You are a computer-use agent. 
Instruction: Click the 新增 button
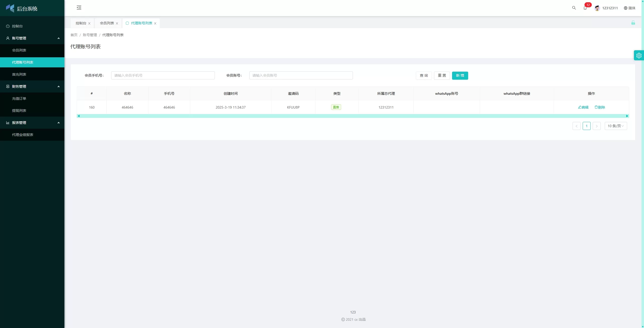(460, 76)
